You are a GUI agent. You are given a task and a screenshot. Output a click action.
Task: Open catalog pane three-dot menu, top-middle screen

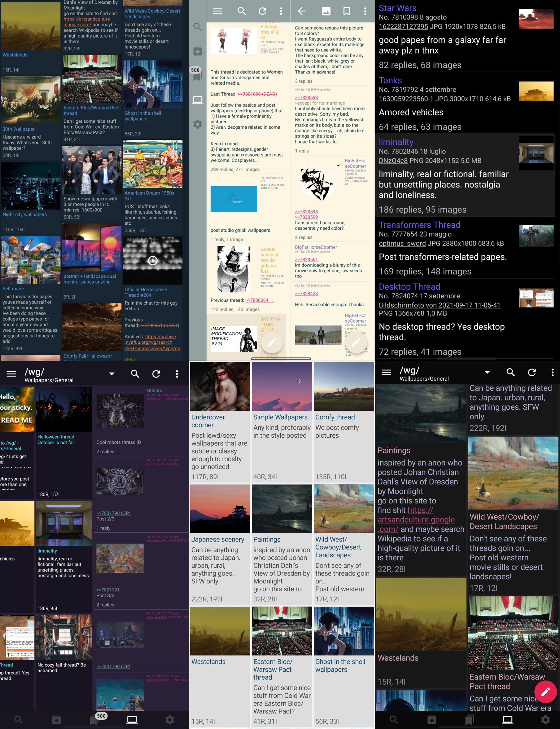(281, 11)
